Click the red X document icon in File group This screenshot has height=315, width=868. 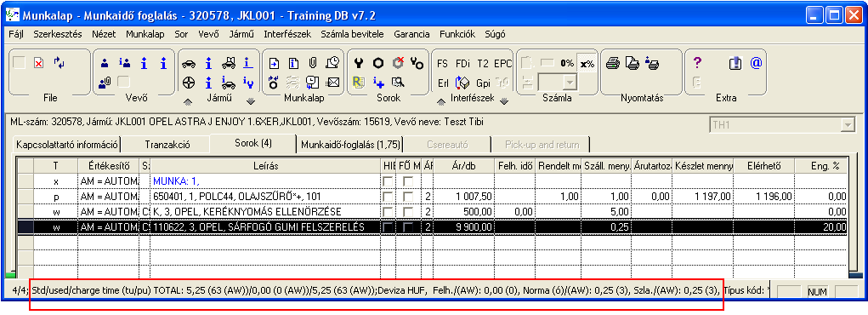(38, 64)
